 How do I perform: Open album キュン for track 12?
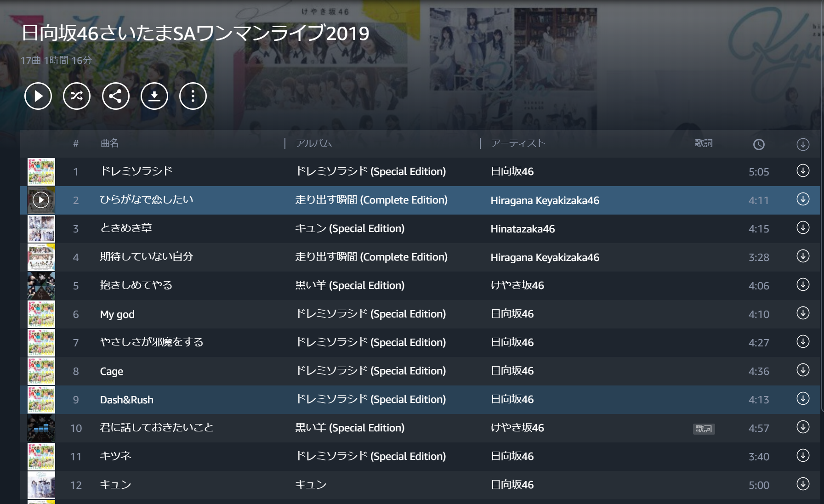coord(311,485)
